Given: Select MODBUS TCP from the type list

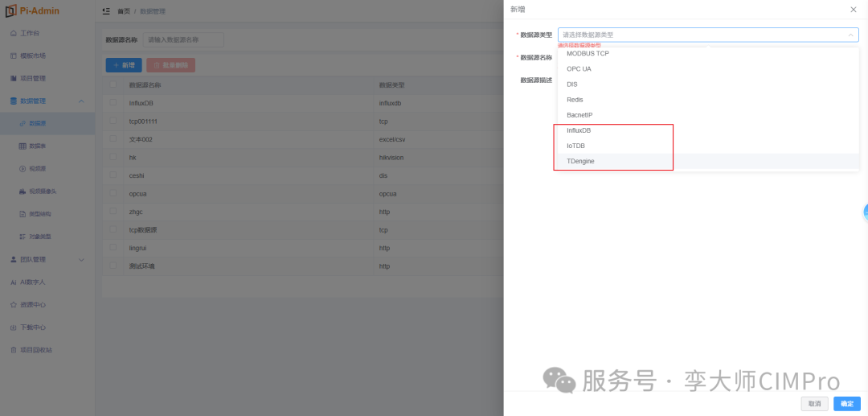Looking at the screenshot, I should (x=708, y=54).
